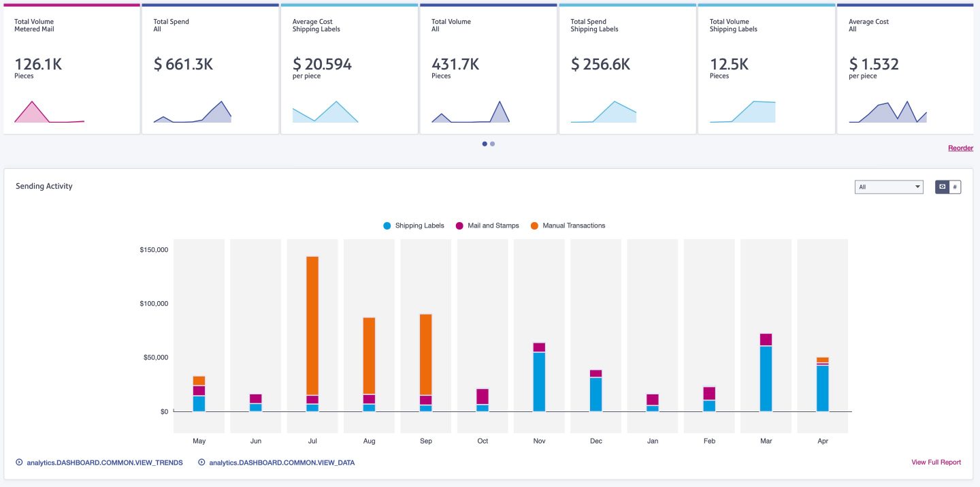The width and height of the screenshot is (980, 487).
Task: Click the $ 661.3K value
Action: click(183, 64)
